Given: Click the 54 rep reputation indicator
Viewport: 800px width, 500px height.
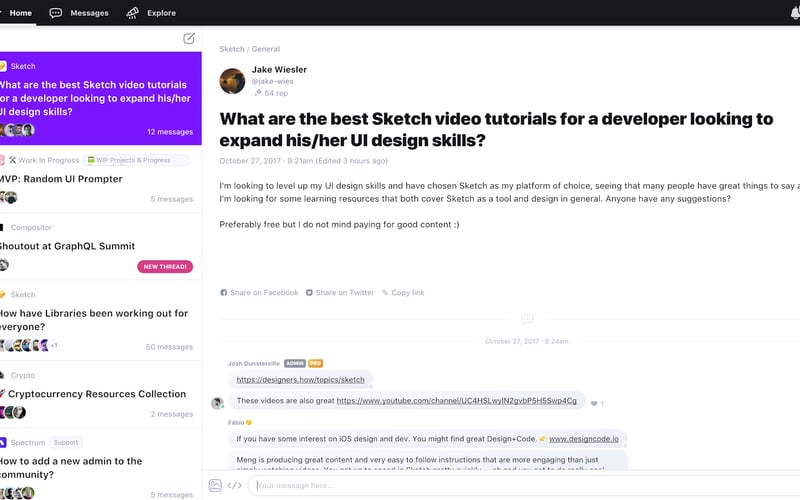Looking at the screenshot, I should 271,93.
